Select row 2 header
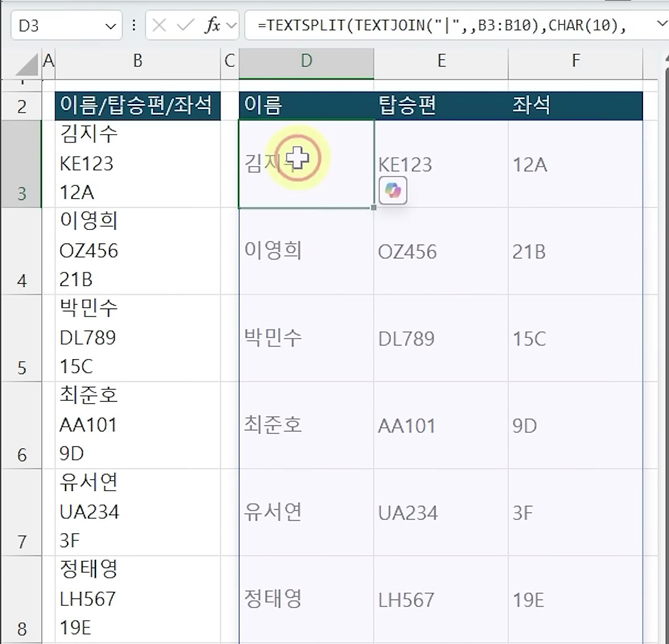 click(x=21, y=106)
